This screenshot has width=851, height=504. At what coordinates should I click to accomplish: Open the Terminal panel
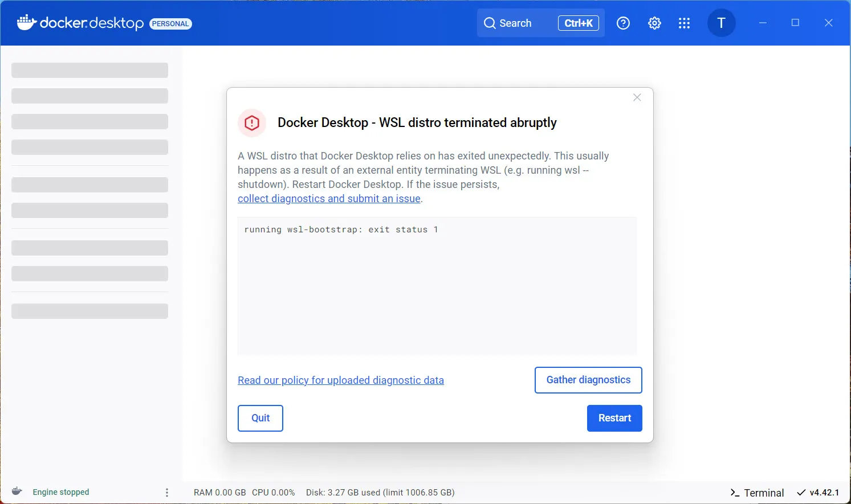[x=757, y=493]
